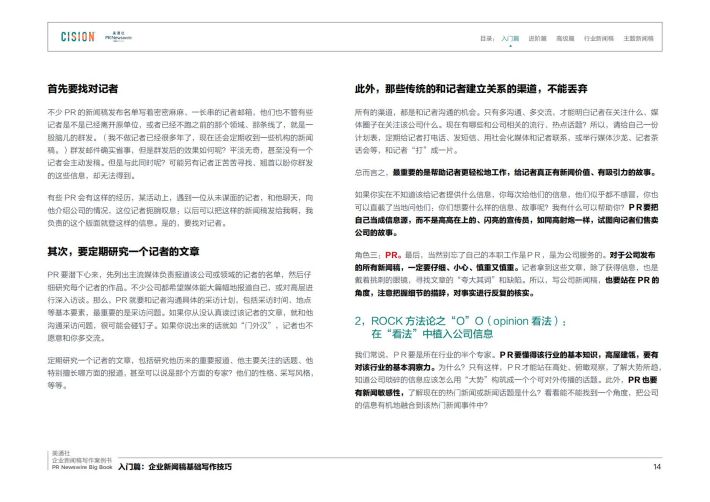Switch to the 进阶篇 tab
The height and width of the screenshot is (502, 710).
click(538, 36)
